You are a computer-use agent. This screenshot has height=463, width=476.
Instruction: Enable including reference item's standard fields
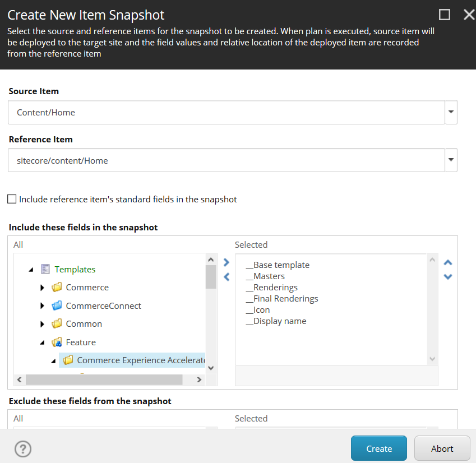click(x=12, y=199)
